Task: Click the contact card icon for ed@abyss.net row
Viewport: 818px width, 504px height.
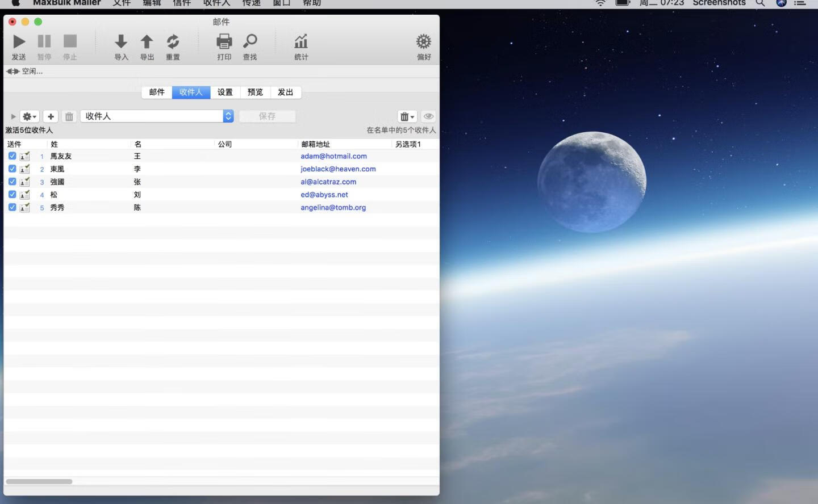Action: point(24,195)
